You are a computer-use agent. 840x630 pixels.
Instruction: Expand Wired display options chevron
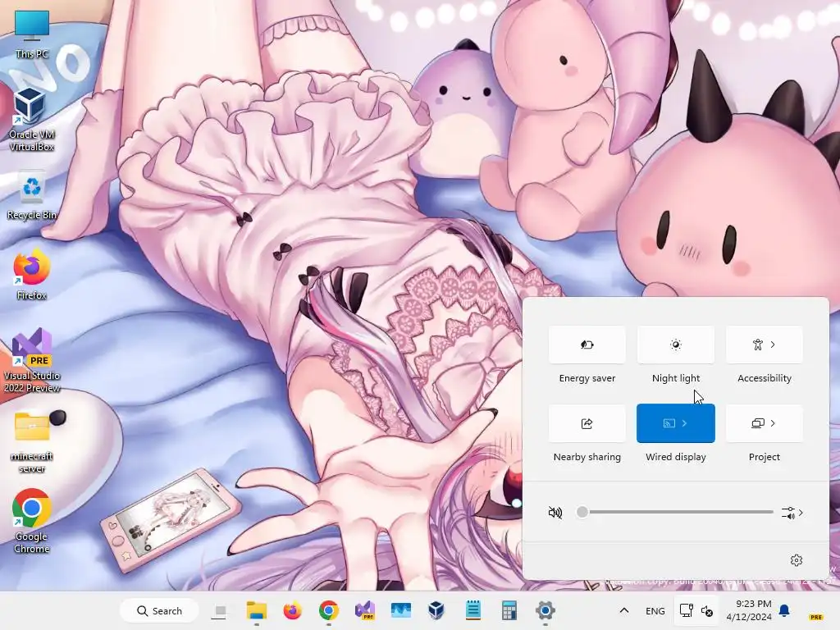[684, 423]
